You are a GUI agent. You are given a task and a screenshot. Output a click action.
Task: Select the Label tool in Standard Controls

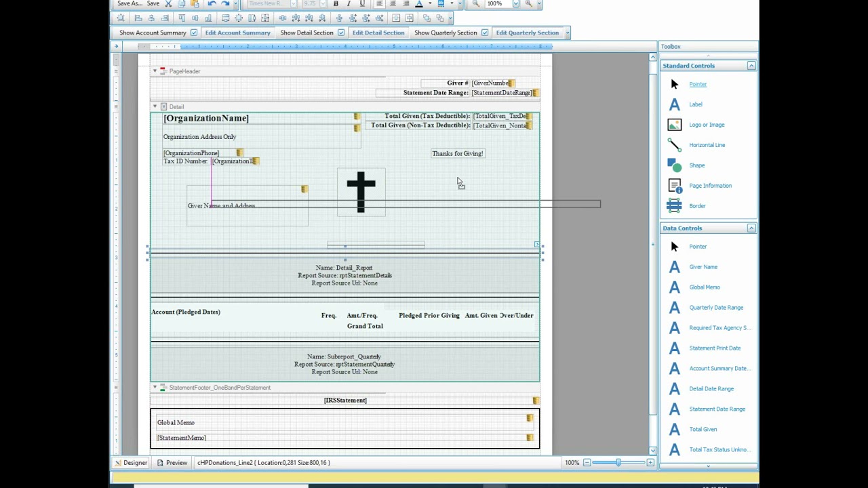tap(695, 104)
